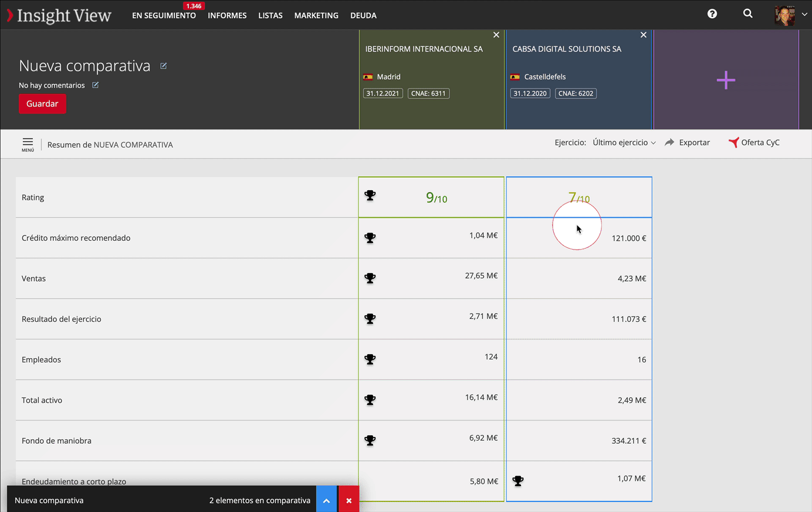Click the 1.346 notification badge
This screenshot has height=512, width=812.
point(194,6)
